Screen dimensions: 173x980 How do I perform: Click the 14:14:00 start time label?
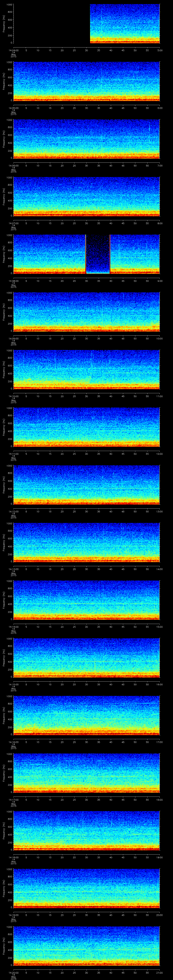[x=13, y=627]
